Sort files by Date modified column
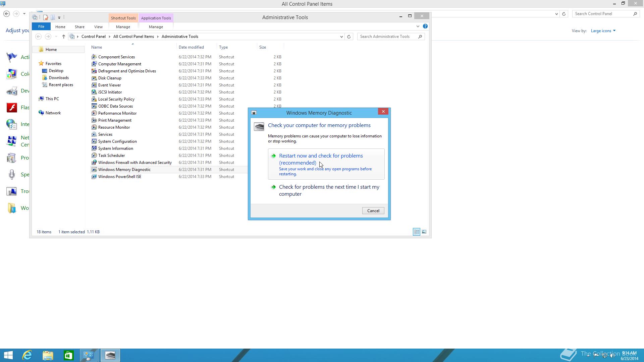 197,47
